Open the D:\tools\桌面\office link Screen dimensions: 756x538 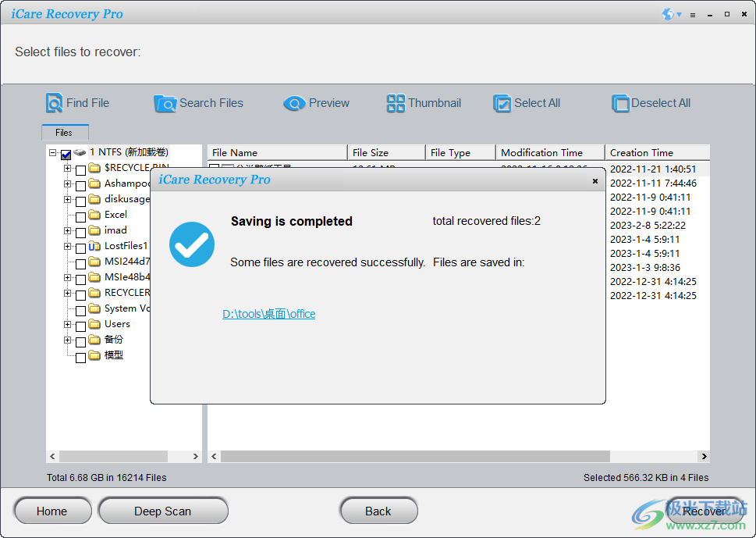tap(268, 313)
